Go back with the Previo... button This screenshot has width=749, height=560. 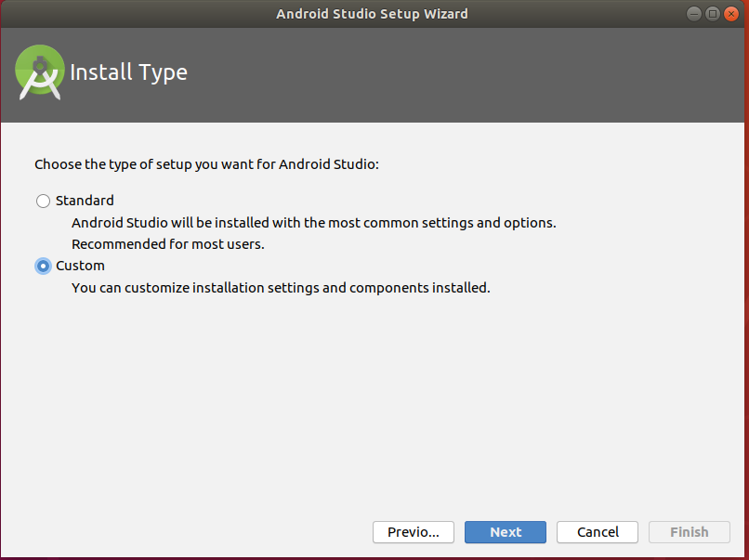414,532
